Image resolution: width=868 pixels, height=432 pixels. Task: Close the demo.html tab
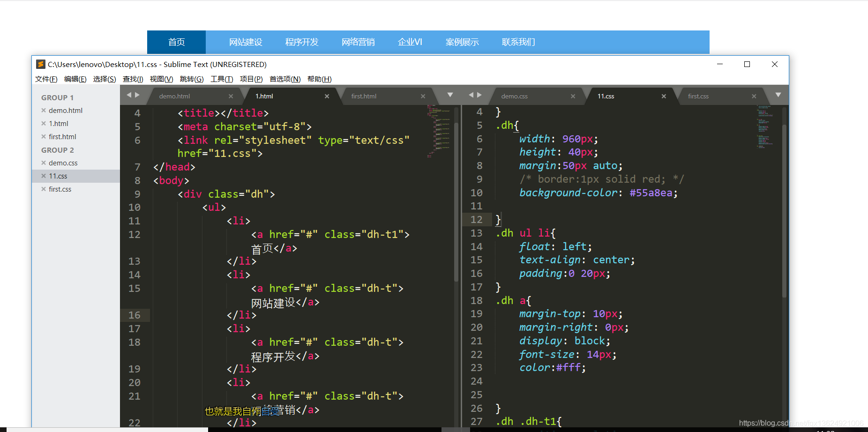point(231,96)
